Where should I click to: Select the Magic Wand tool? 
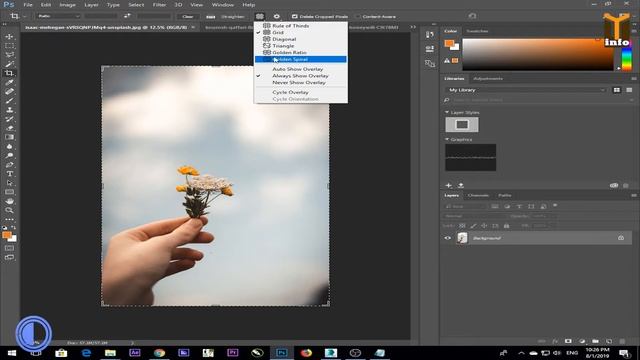(x=9, y=64)
